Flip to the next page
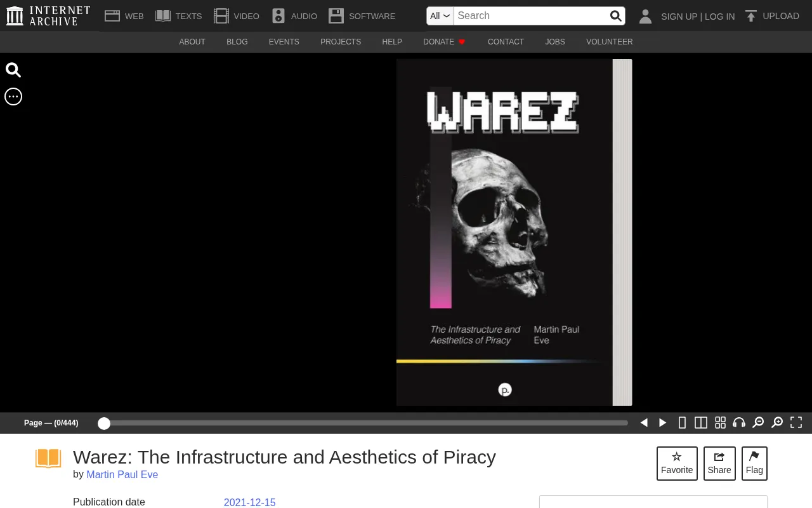The height and width of the screenshot is (508, 812). coord(663,423)
